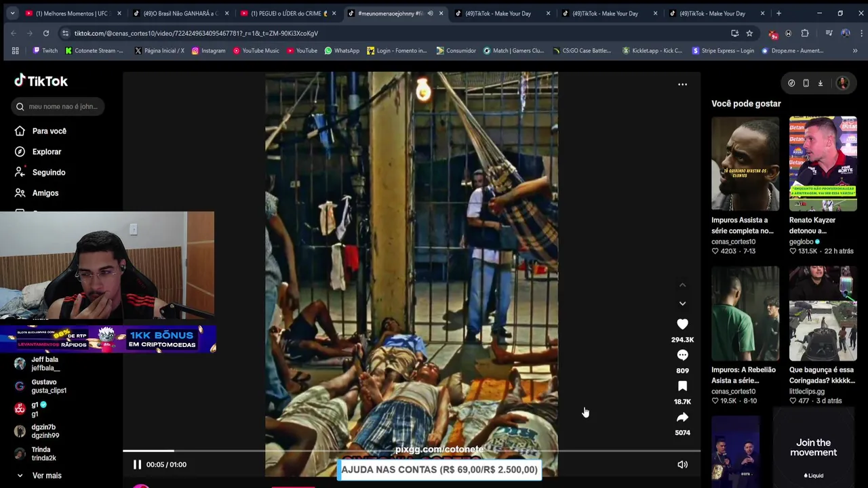Open the profile avatar menu

click(x=842, y=83)
